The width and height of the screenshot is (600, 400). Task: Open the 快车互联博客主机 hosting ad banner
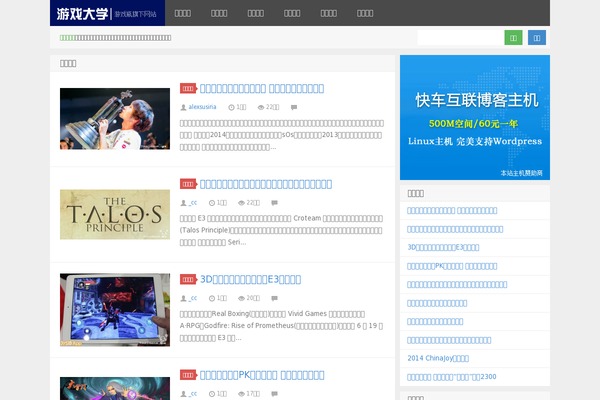(475, 118)
